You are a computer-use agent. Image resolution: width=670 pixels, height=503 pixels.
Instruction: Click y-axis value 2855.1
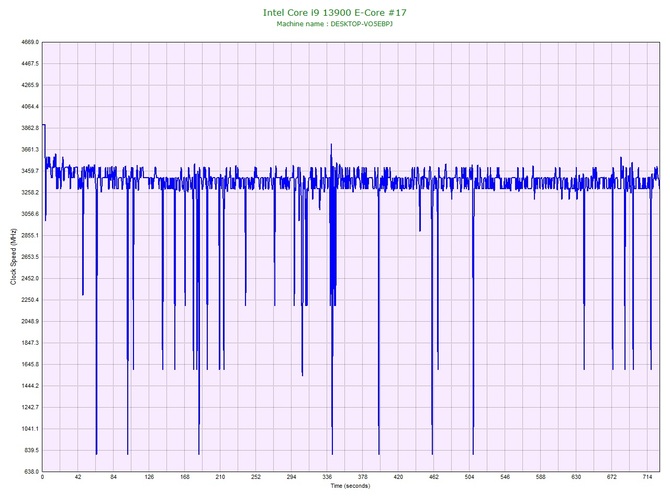(x=30, y=235)
